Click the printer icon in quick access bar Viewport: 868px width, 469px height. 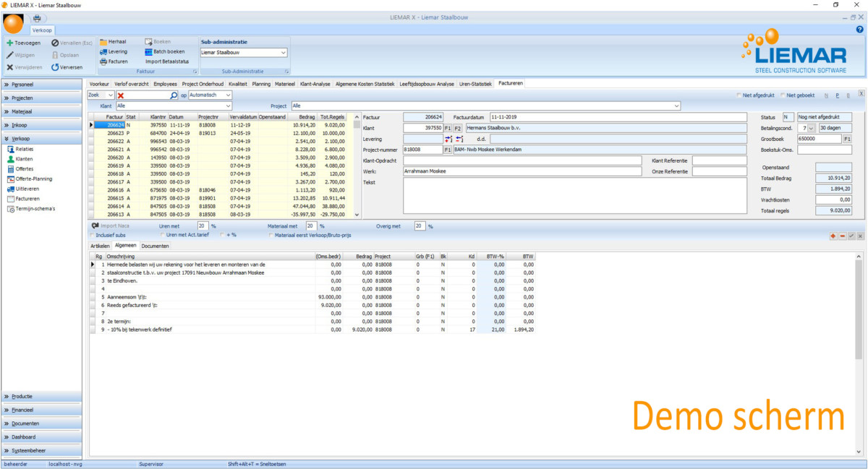[37, 18]
